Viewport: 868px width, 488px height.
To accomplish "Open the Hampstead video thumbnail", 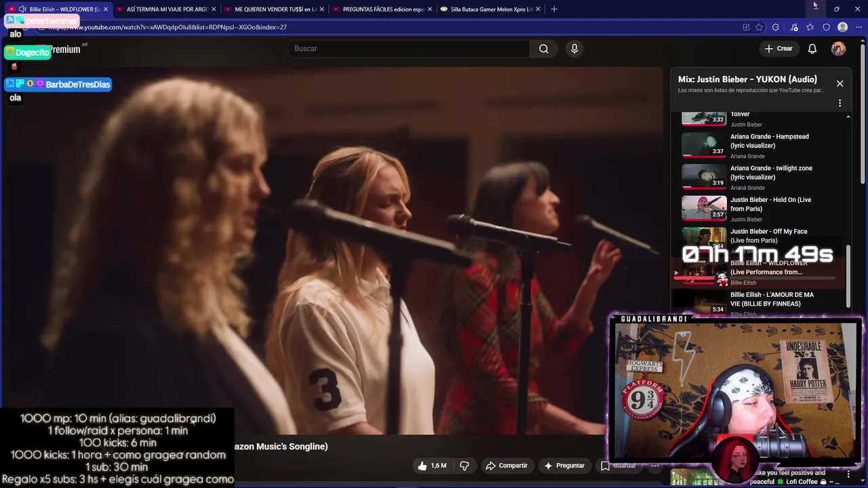I will pos(704,145).
